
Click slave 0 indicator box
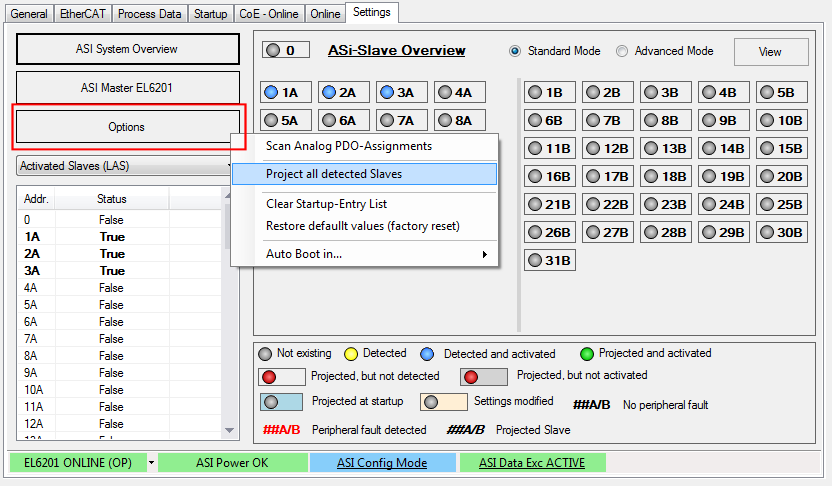[285, 50]
